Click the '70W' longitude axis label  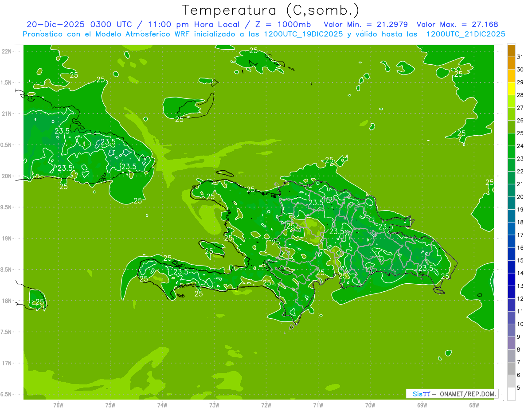[x=370, y=405]
